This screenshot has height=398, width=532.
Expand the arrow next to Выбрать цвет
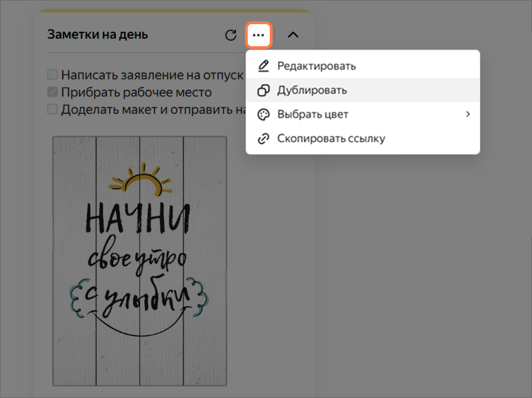(469, 115)
